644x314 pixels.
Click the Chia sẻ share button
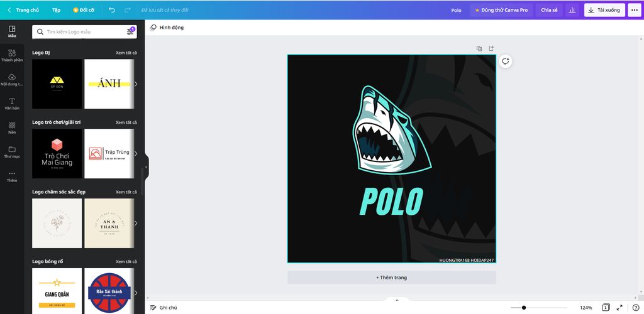point(549,10)
